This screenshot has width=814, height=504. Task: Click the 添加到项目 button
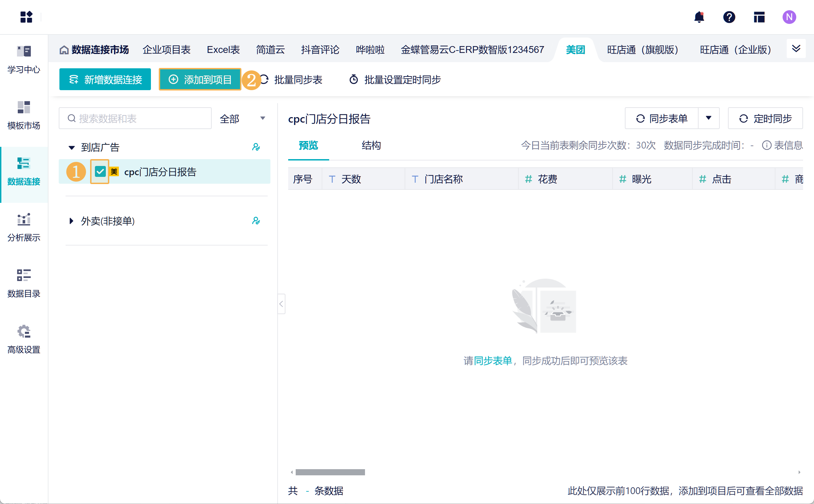pos(200,79)
